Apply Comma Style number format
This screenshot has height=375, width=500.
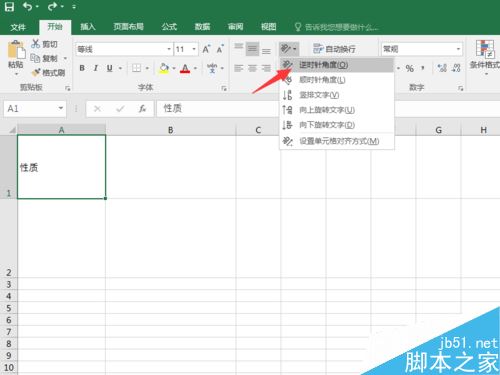[x=423, y=68]
